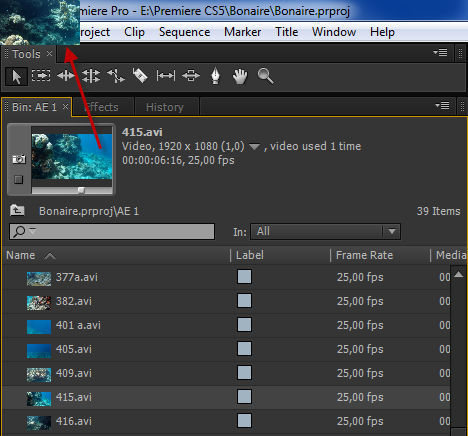
Task: Click the 415.avi preview thumbnail
Action: coord(72,157)
